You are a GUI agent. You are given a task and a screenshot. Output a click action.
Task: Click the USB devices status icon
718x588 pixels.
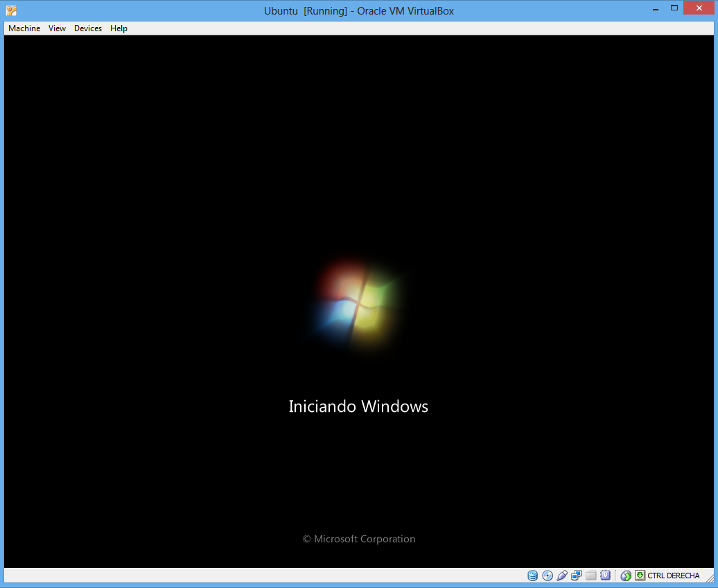tap(562, 576)
